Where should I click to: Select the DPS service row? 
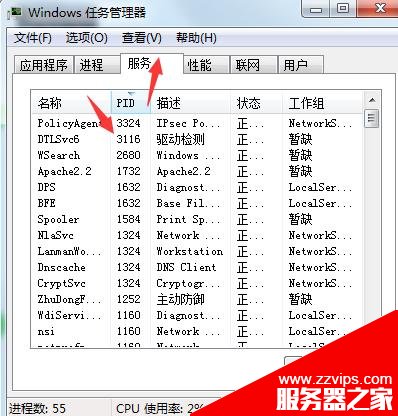pyautogui.click(x=196, y=187)
